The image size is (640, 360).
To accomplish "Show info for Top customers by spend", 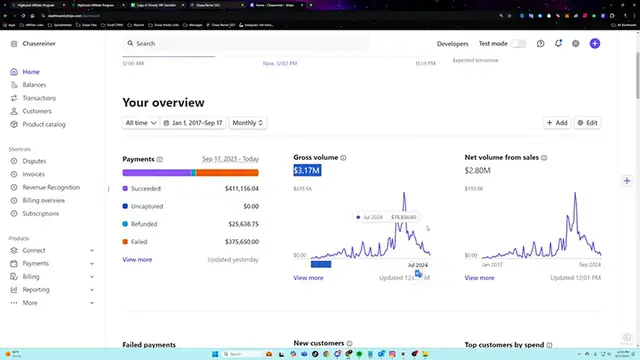I will point(549,345).
